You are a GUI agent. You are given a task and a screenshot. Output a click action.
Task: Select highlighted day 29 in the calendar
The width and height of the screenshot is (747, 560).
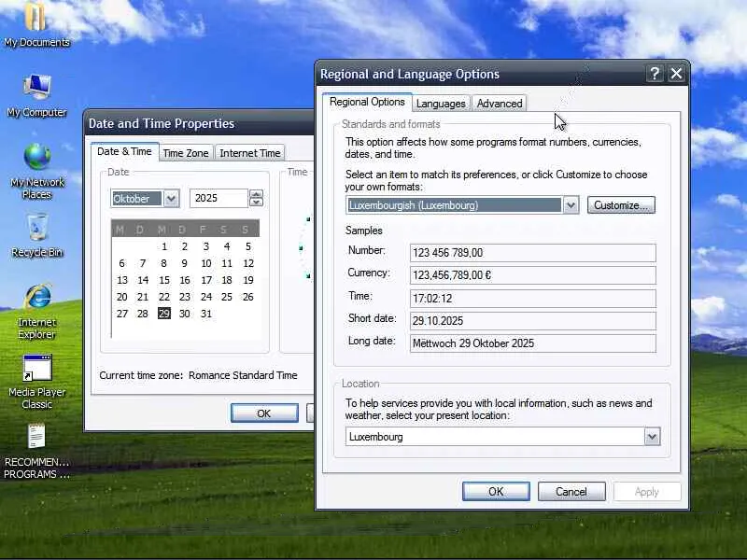[x=164, y=314]
